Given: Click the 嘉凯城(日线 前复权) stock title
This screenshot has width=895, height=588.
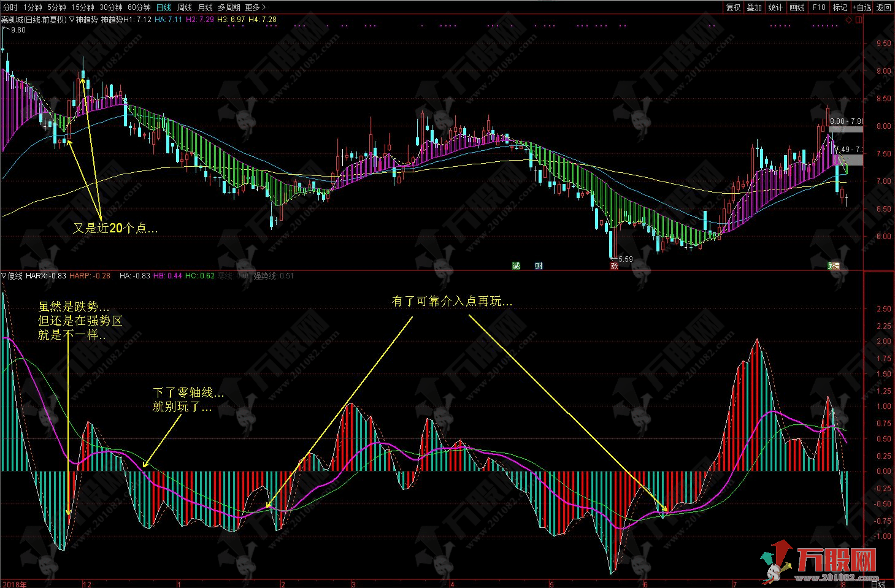Looking at the screenshot, I should pos(34,20).
